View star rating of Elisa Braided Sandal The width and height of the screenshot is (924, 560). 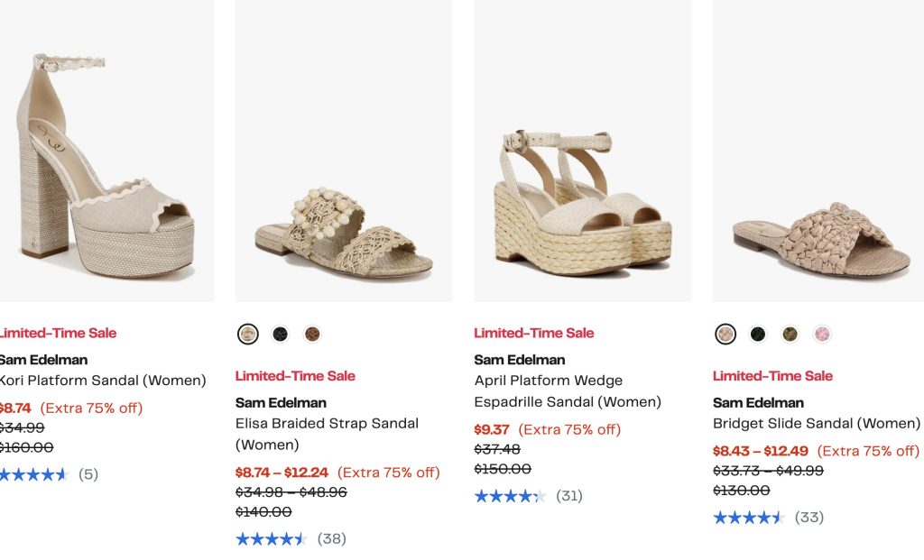click(x=271, y=539)
